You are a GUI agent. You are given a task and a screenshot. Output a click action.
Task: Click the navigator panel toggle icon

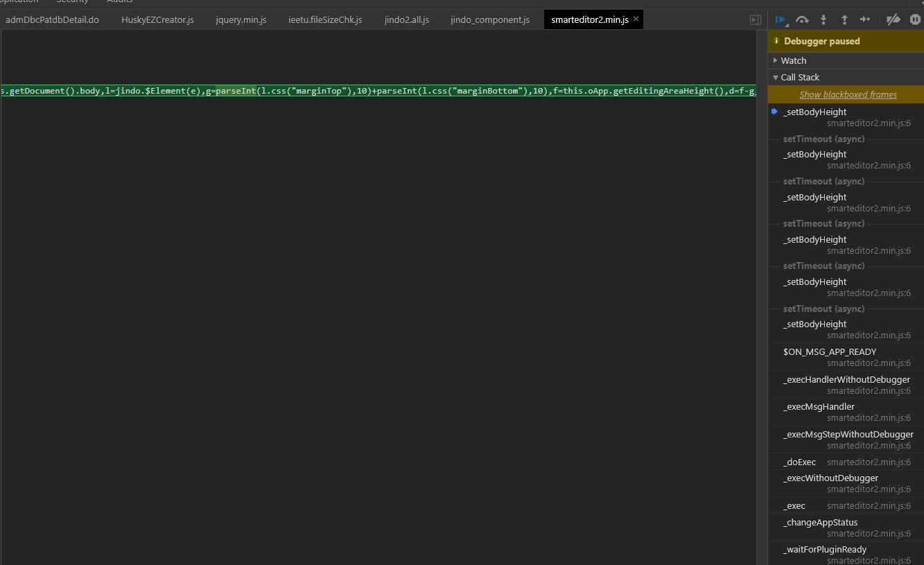(x=755, y=19)
